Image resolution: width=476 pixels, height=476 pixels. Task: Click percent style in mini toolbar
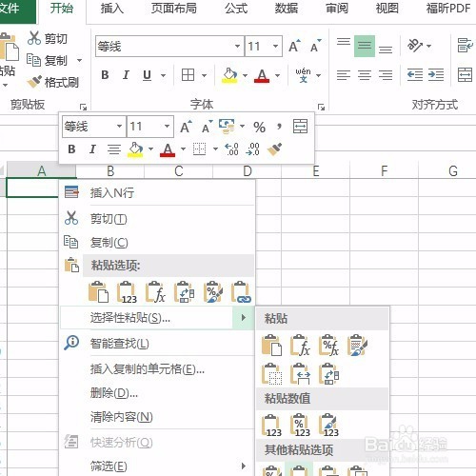[x=259, y=127]
